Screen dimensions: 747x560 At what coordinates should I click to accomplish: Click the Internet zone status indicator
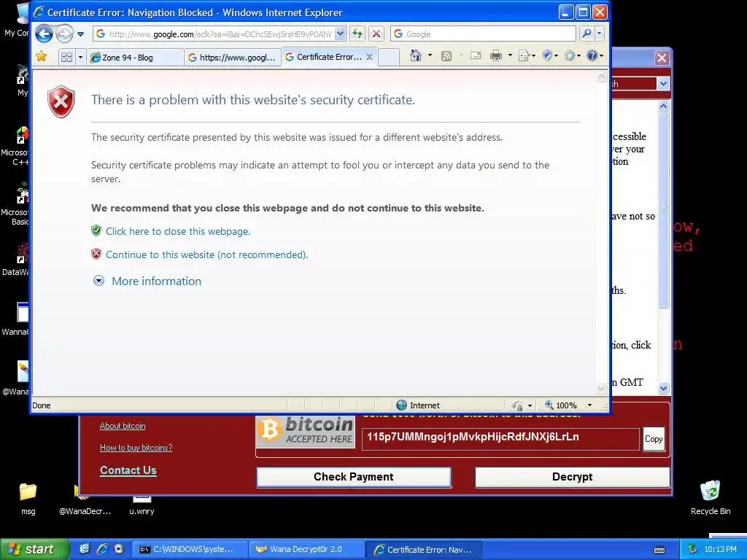tap(418, 405)
